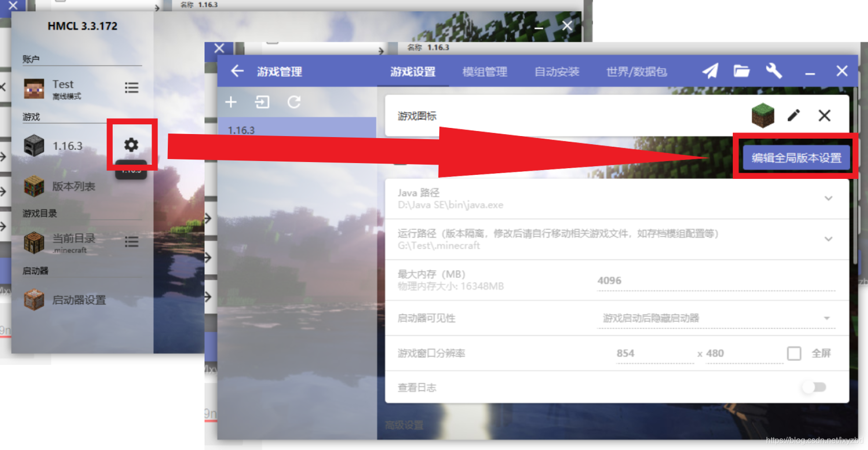Launch game with the rocket icon
The height and width of the screenshot is (450, 868).
click(710, 71)
